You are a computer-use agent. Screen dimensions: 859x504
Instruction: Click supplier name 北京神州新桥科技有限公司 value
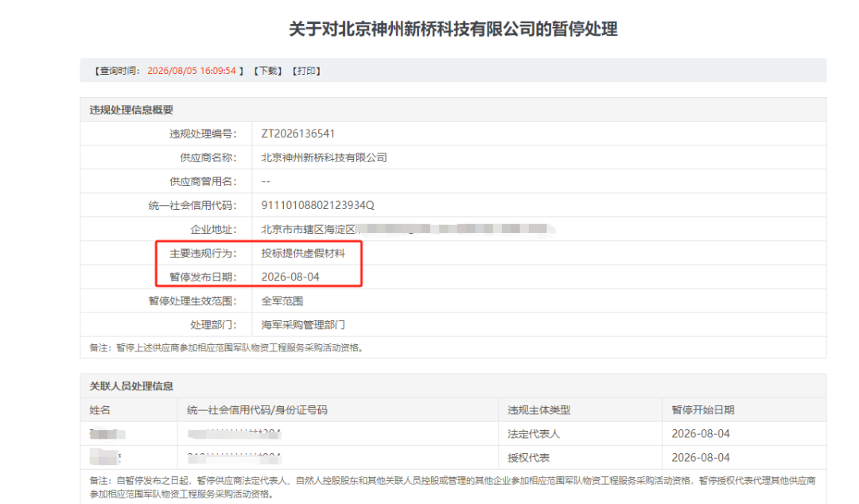pyautogui.click(x=324, y=157)
